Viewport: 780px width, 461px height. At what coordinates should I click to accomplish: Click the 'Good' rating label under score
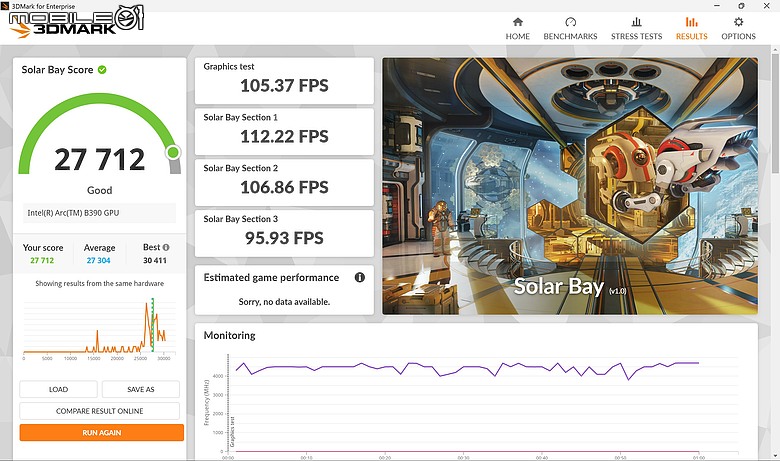click(x=99, y=190)
